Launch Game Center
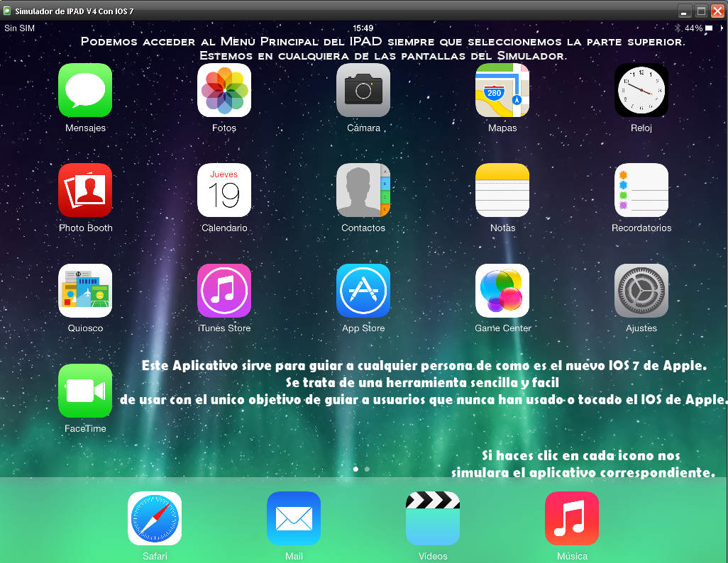The height and width of the screenshot is (563, 728). 502,290
